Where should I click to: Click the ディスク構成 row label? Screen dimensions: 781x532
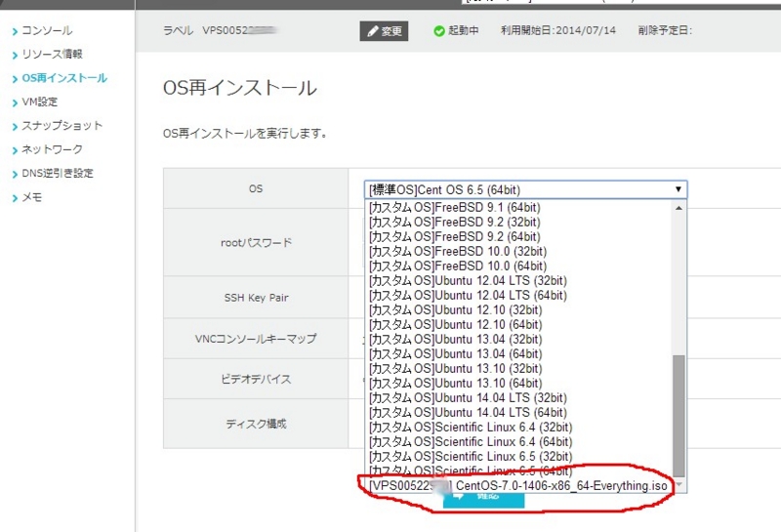[x=256, y=424]
